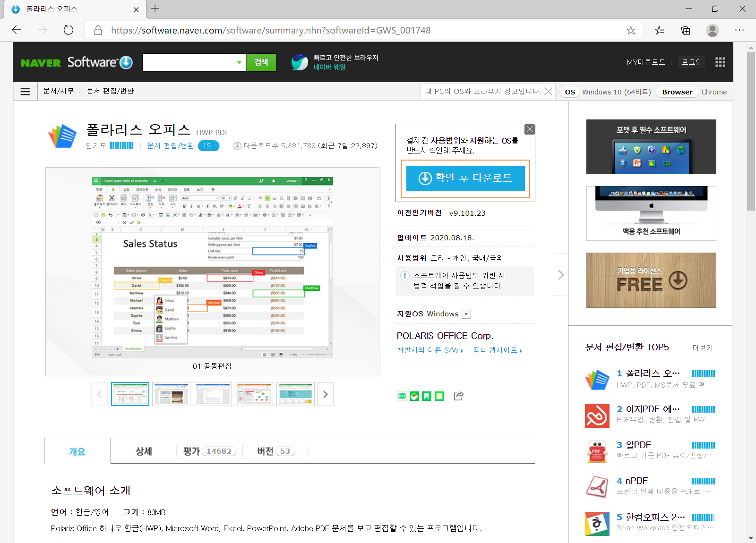Screen dimensions: 756x543
Task: Switch to the 평가 14682 tab
Action: (210, 451)
